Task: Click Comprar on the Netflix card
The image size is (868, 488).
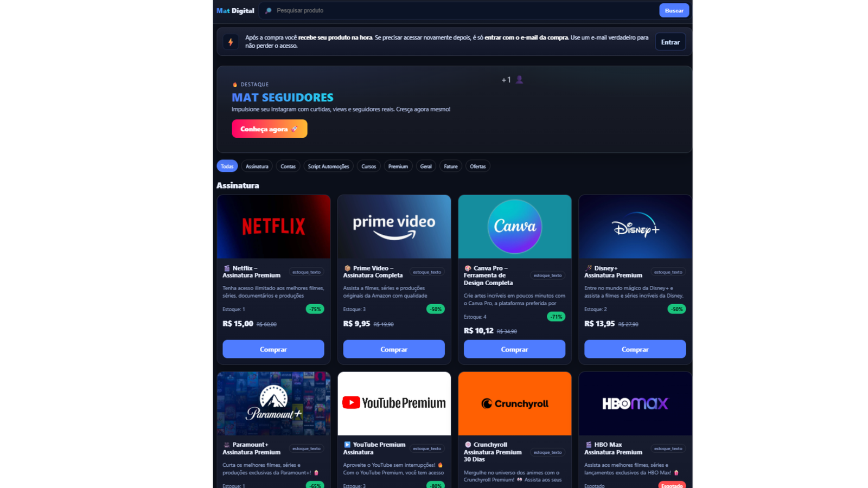Action: click(273, 349)
